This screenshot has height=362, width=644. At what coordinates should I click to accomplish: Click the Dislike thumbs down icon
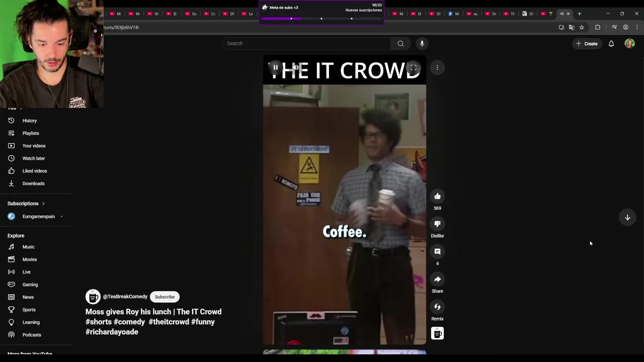click(437, 224)
